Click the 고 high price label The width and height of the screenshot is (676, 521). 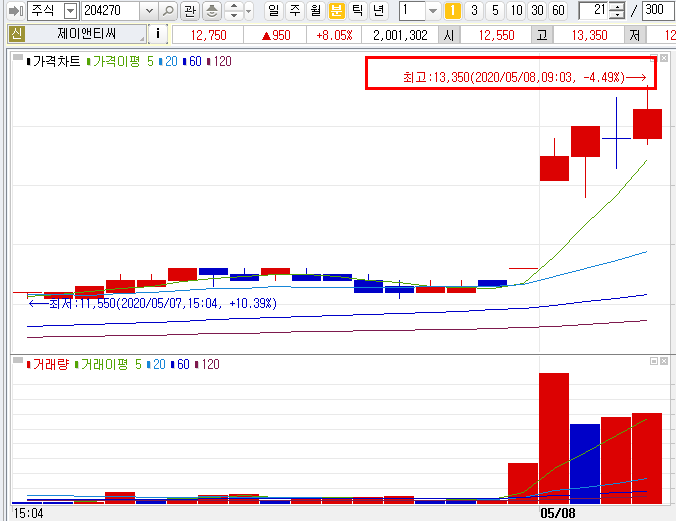tap(542, 35)
